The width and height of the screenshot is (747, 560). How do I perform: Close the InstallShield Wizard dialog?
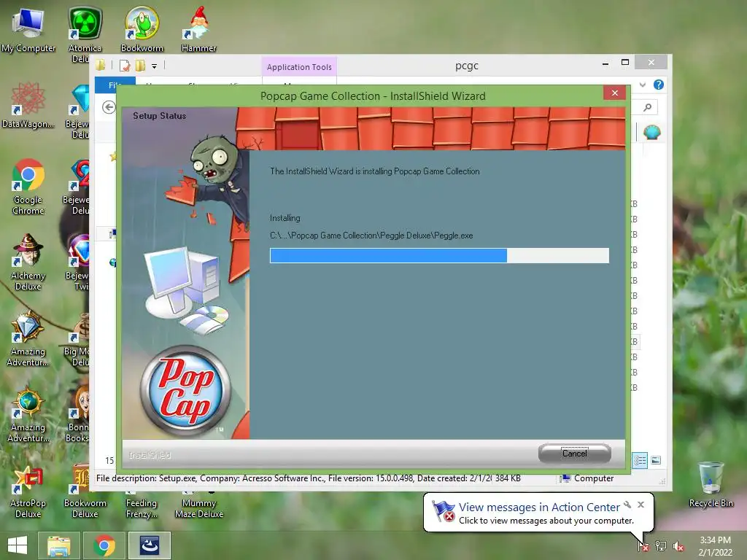coord(614,93)
